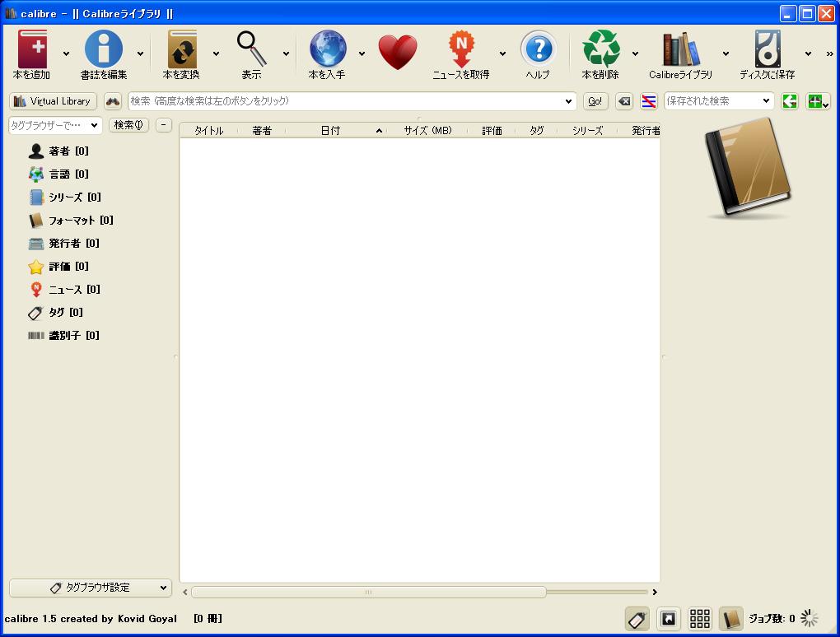
Task: Toggle the cover grid view button
Action: pyautogui.click(x=699, y=619)
